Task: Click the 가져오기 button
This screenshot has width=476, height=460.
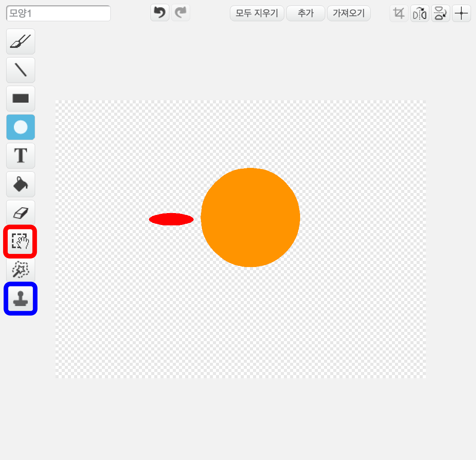Action: tap(349, 13)
